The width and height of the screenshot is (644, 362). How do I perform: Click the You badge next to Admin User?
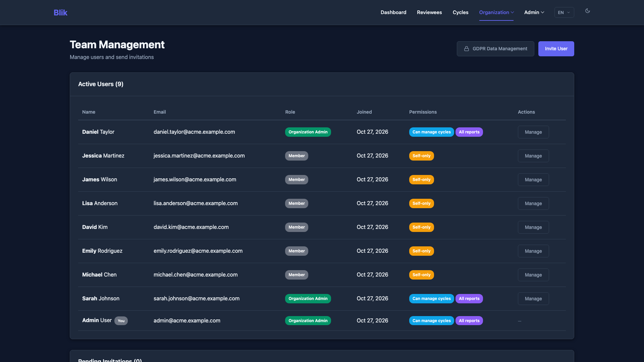121,321
